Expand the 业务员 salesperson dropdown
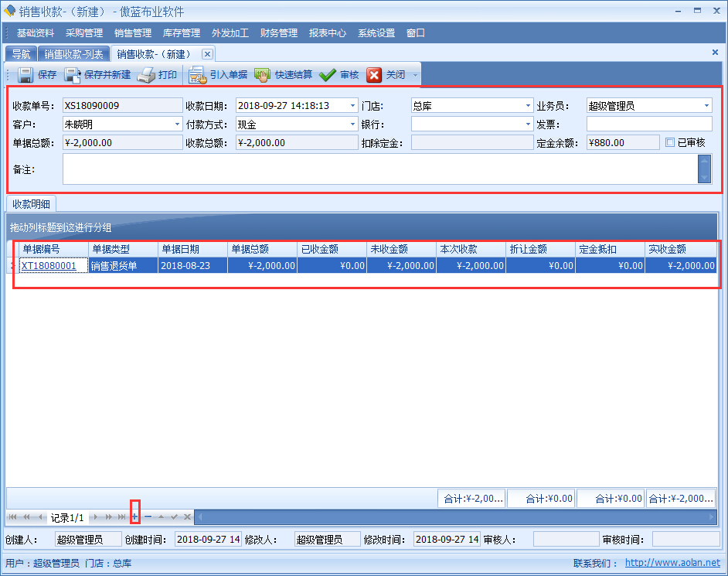This screenshot has width=728, height=576. (706, 105)
